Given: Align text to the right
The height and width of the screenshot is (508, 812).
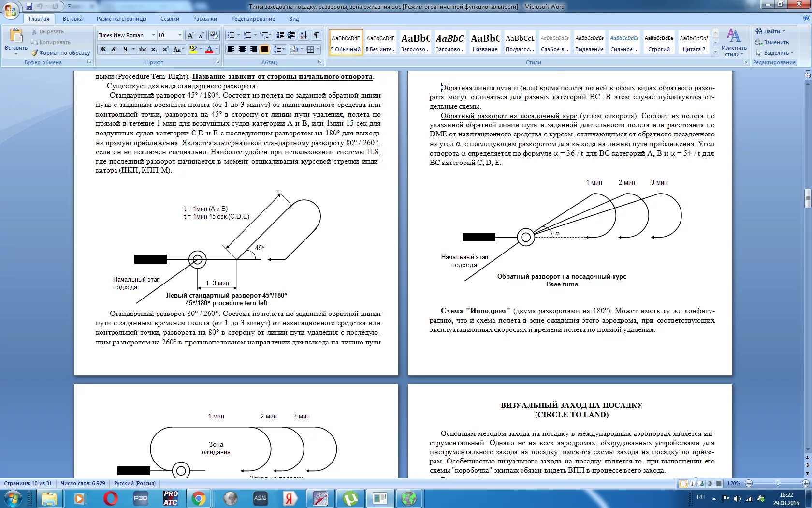Looking at the screenshot, I should click(253, 49).
